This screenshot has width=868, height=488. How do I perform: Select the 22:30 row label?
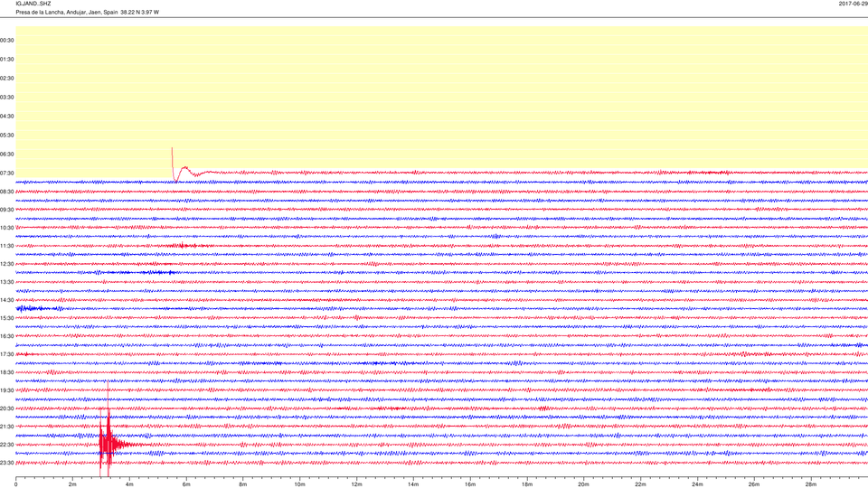tap(7, 445)
